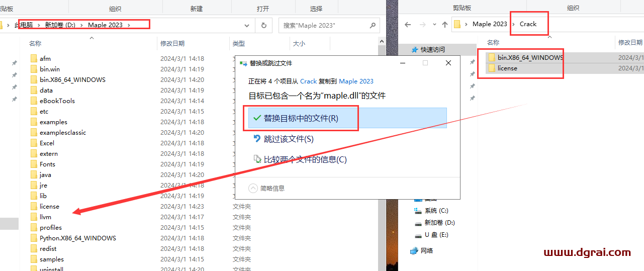The image size is (644, 271).
Task: Expand chevron after Maple 2023 breadcrumb in left window
Action: click(x=129, y=25)
